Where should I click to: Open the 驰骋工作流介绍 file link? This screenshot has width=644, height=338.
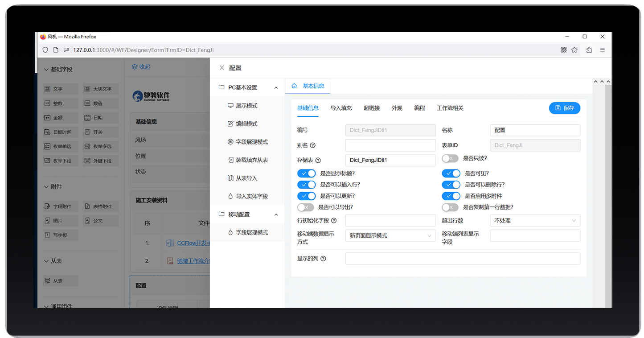pyautogui.click(x=193, y=261)
